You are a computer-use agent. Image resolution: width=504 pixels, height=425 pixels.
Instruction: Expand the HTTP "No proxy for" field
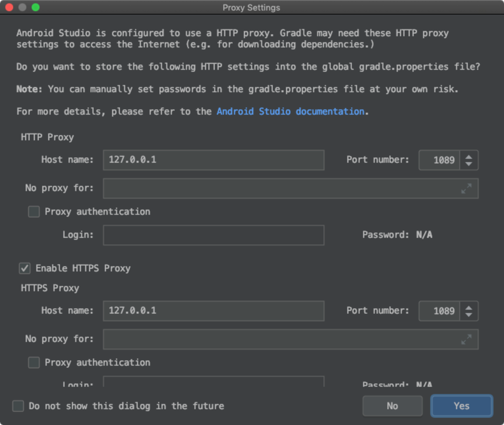466,189
